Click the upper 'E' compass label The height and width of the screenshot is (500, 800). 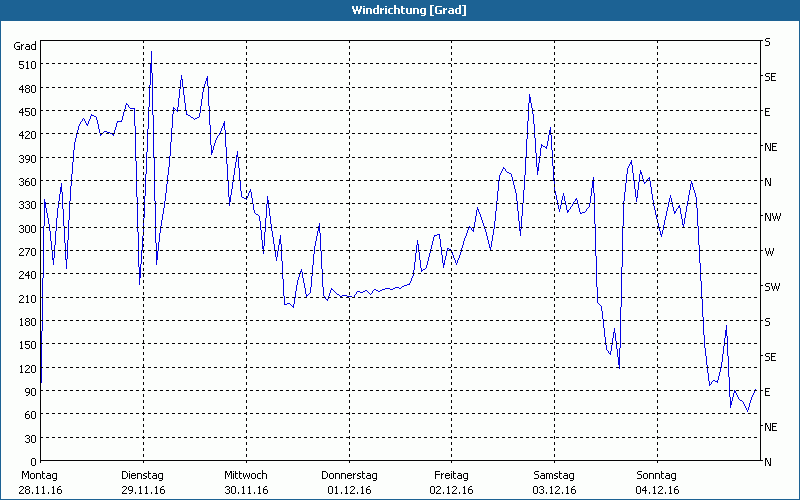click(767, 112)
